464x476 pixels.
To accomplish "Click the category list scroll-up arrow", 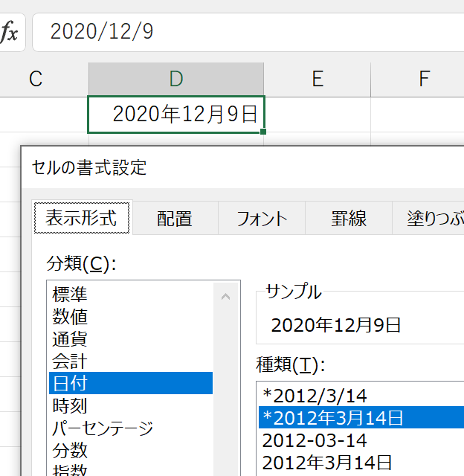I will pyautogui.click(x=225, y=297).
